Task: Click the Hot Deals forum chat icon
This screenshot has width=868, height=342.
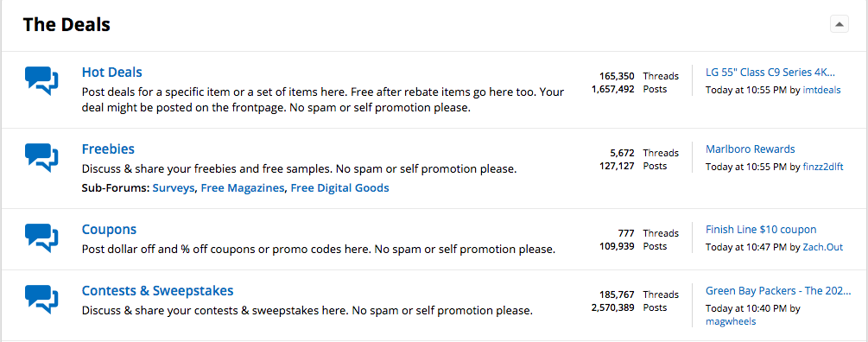Action: (41, 81)
